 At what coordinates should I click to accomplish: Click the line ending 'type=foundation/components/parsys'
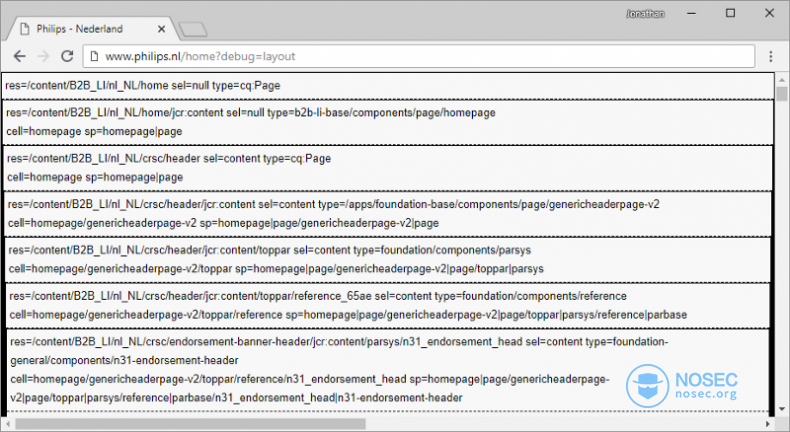pos(270,250)
